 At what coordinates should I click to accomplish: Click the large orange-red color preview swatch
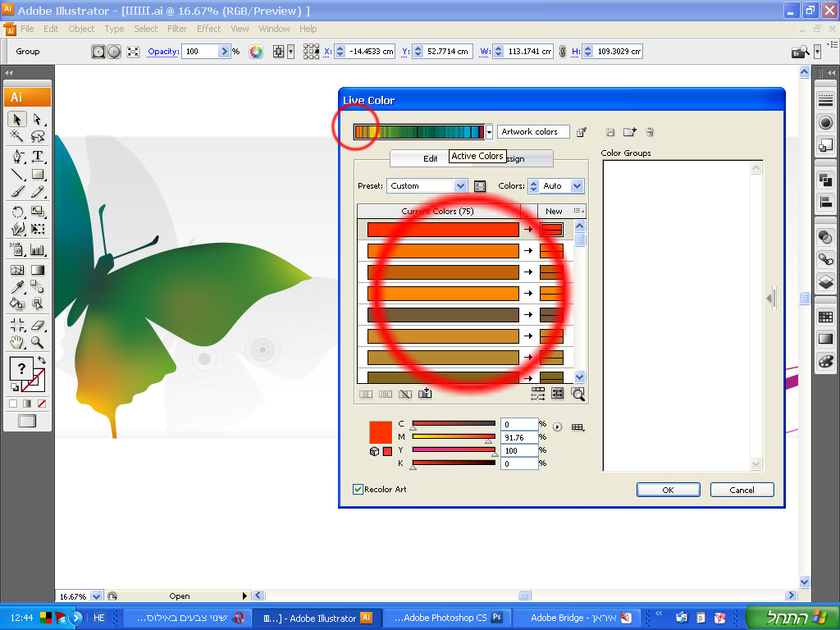point(381,431)
